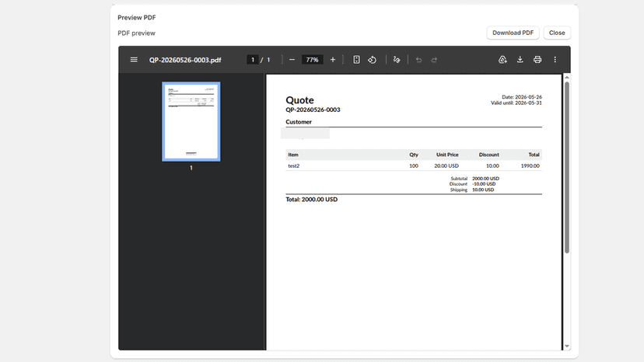The height and width of the screenshot is (362, 644).
Task: Click the file name QP-20260526-0003.pdf
Action: [185, 60]
